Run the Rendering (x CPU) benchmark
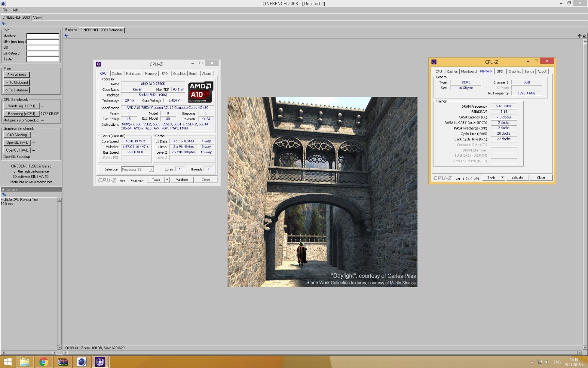The width and height of the screenshot is (588, 368). pos(21,114)
